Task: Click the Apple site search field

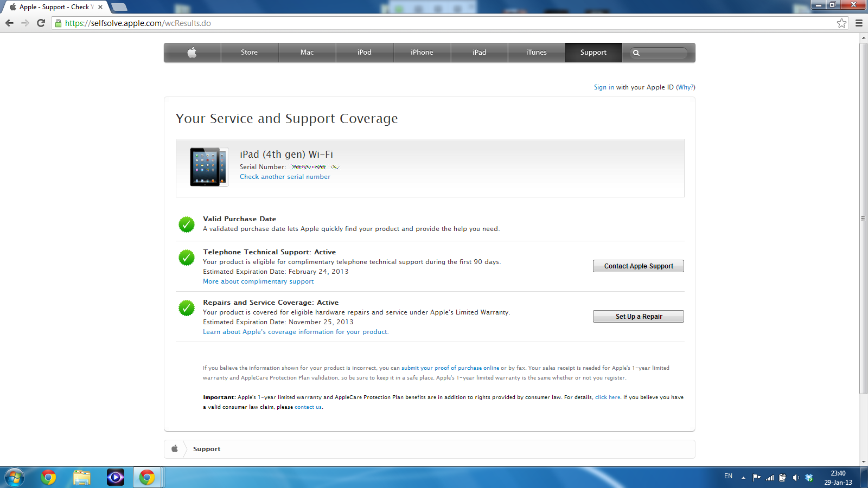Action: click(x=659, y=53)
